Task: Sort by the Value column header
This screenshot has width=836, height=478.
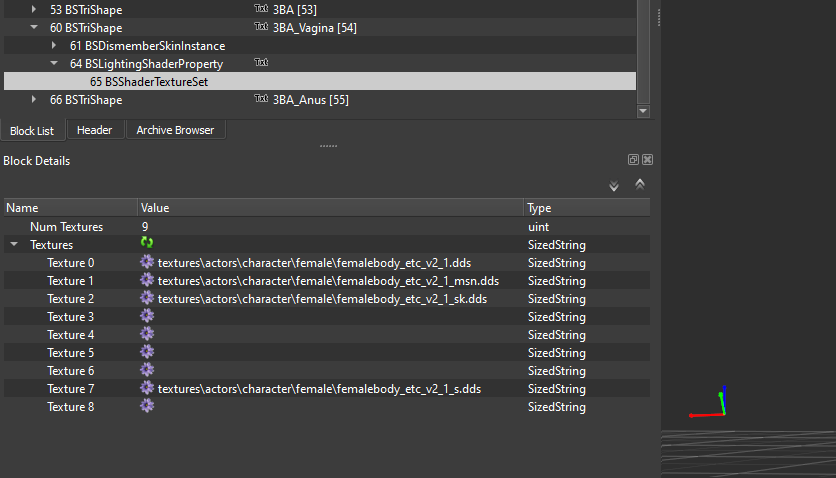Action: tap(330, 208)
